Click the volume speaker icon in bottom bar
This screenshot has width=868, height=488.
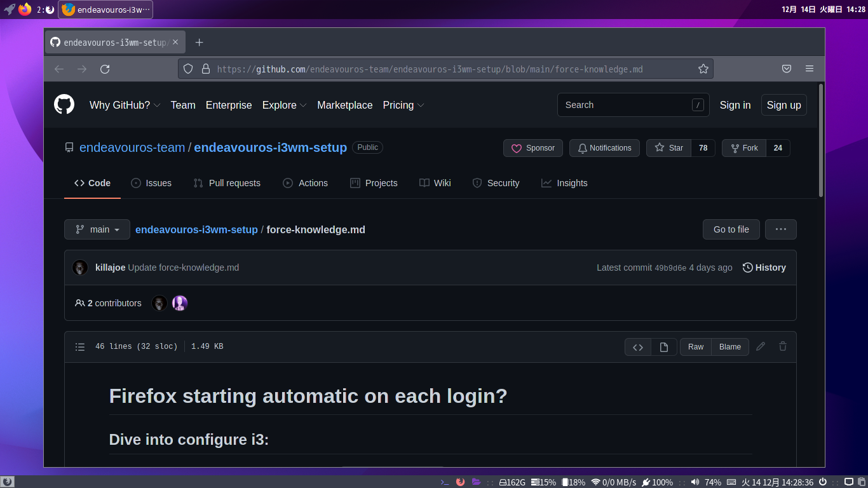(695, 482)
